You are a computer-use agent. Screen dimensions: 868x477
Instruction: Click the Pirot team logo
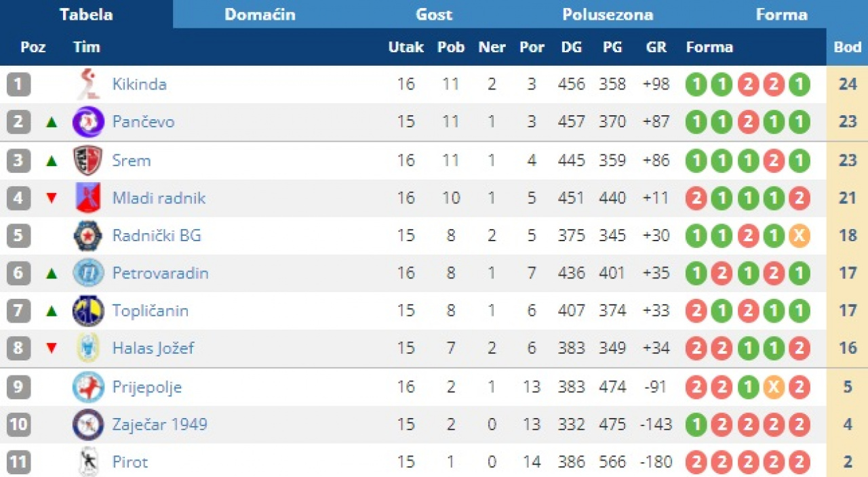tap(88, 462)
